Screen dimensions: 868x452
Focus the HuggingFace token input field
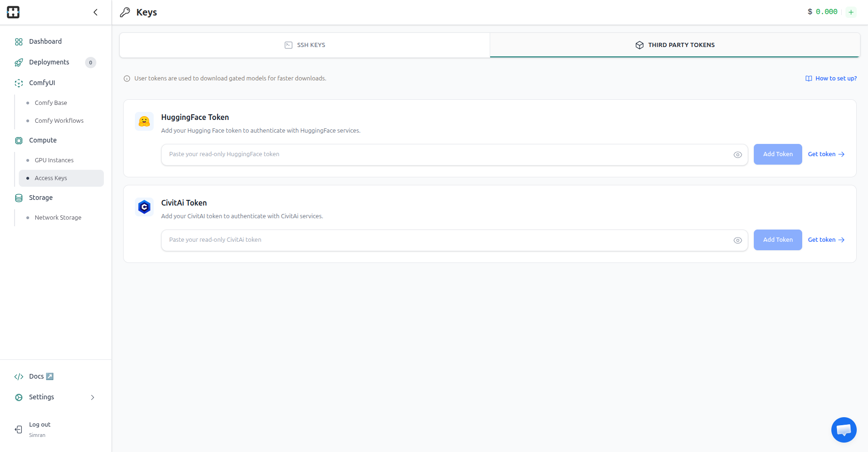(454, 155)
